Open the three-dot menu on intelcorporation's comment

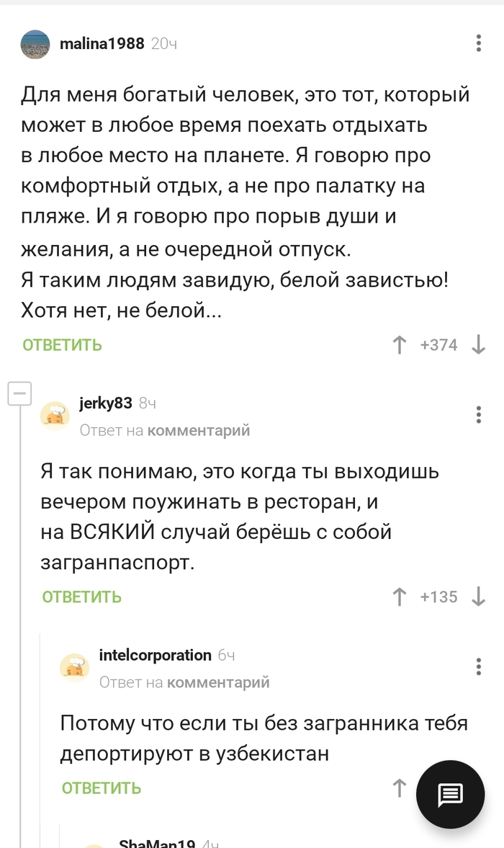[478, 668]
